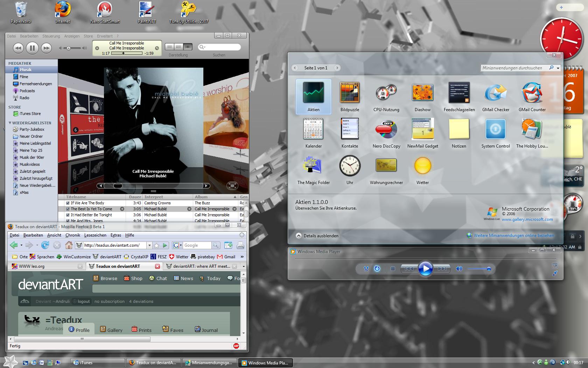Choose the NewMail Gadget icon
This screenshot has width=588, height=368.
coord(422,133)
